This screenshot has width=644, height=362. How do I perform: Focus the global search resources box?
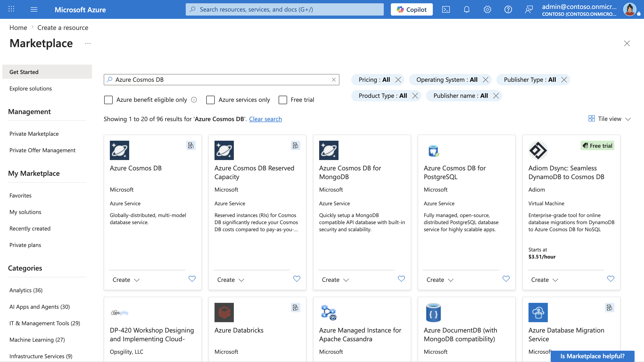coord(285,9)
